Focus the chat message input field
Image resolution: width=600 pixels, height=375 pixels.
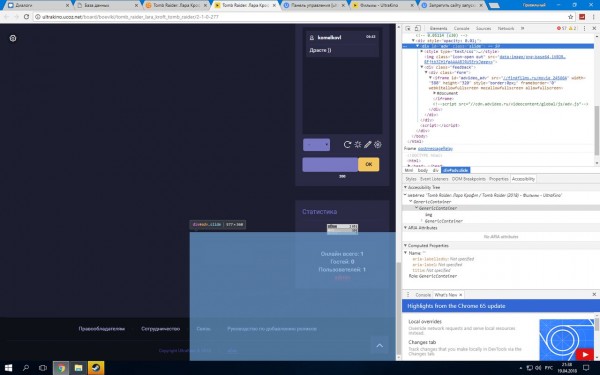click(330, 165)
